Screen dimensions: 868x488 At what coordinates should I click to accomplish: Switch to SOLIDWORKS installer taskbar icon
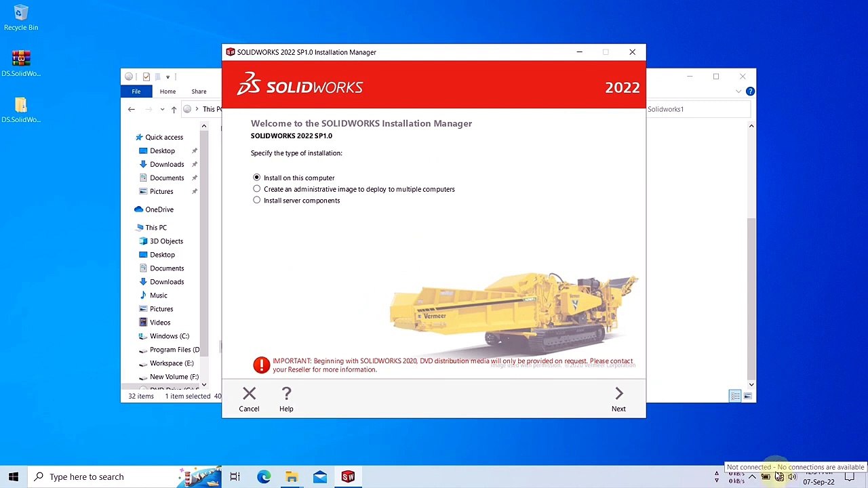pos(348,476)
